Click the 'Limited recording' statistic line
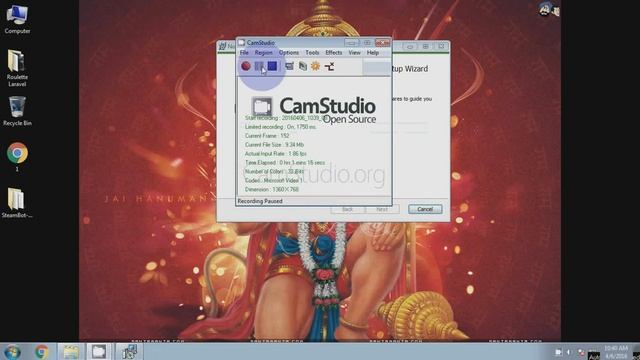Screen dimensions: 640x360 pyautogui.click(x=280, y=127)
